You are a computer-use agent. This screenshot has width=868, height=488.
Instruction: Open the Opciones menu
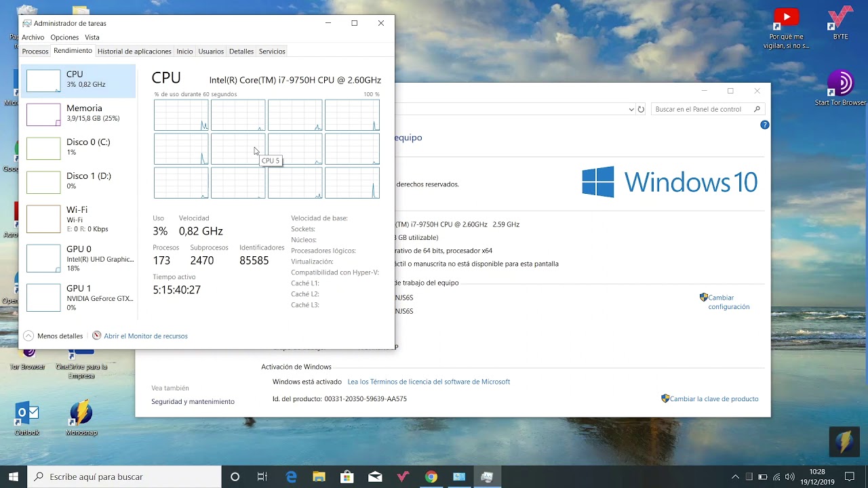pos(64,37)
